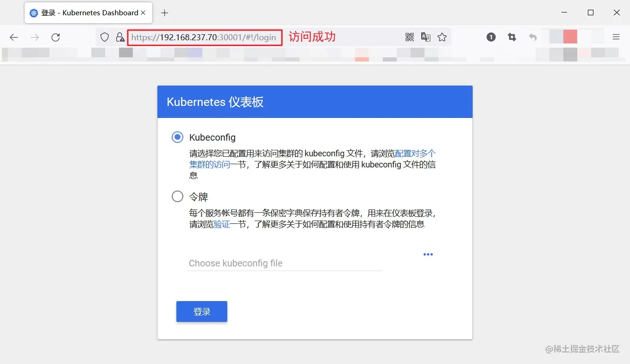Open the extension icon with the number 1
The width and height of the screenshot is (630, 364).
[491, 37]
